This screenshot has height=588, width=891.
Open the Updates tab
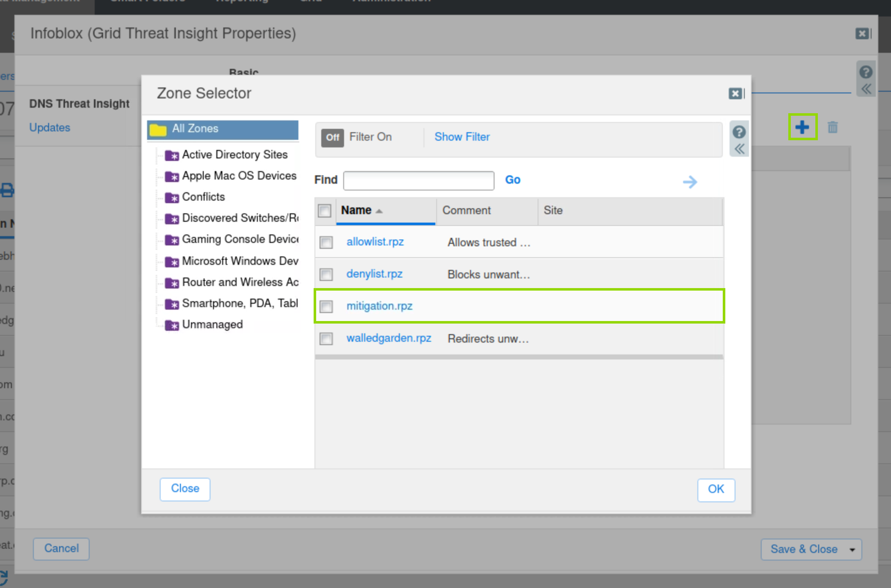point(49,128)
